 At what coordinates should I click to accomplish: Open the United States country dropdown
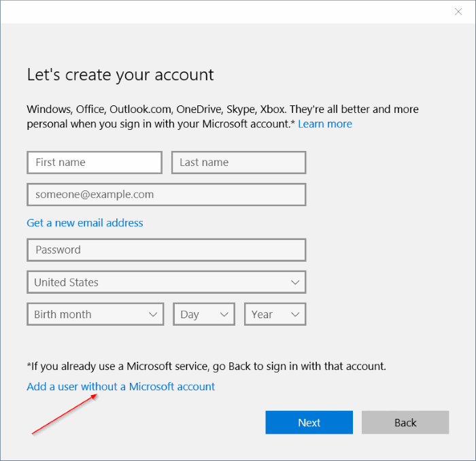tap(167, 282)
